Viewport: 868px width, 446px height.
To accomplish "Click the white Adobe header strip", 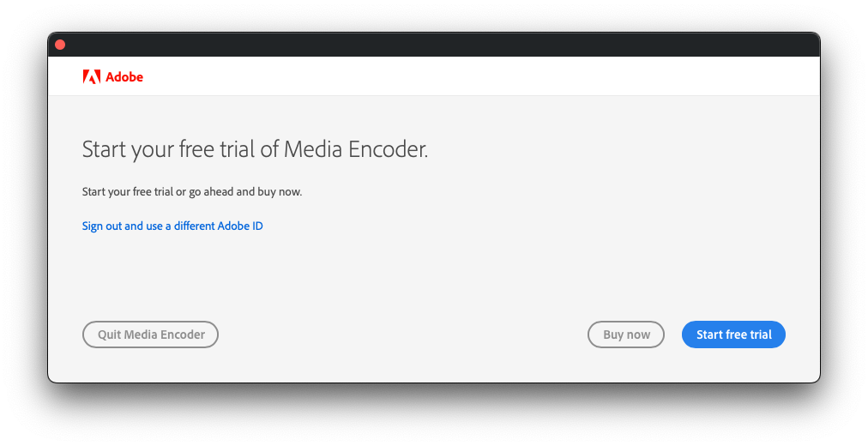I will (472, 77).
